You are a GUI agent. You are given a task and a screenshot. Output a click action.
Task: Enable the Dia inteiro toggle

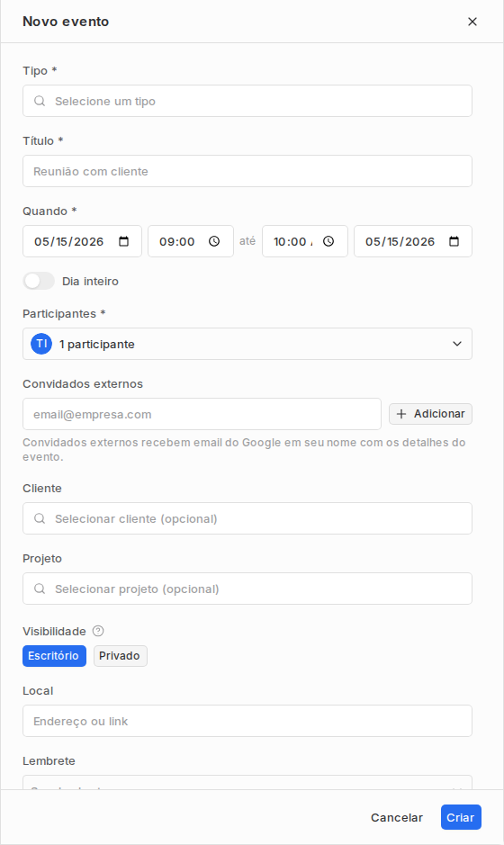tap(39, 281)
